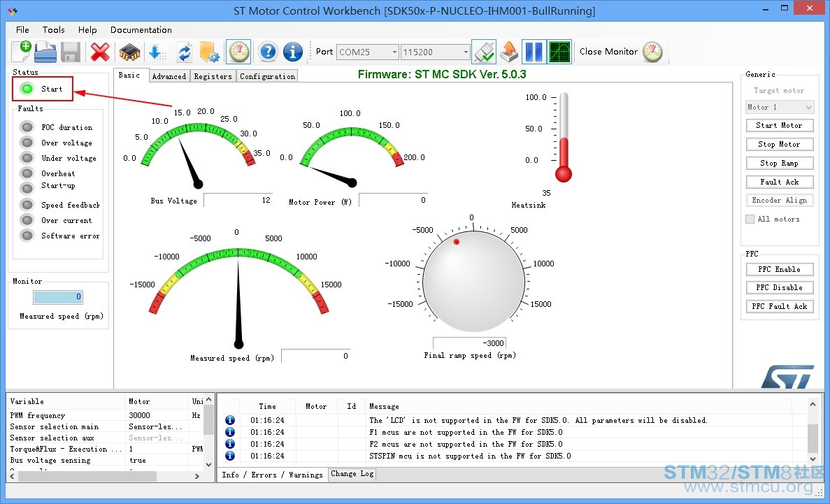830x504 pixels.
Task: Click the variable table's down scroll arrow
Action: [208, 464]
